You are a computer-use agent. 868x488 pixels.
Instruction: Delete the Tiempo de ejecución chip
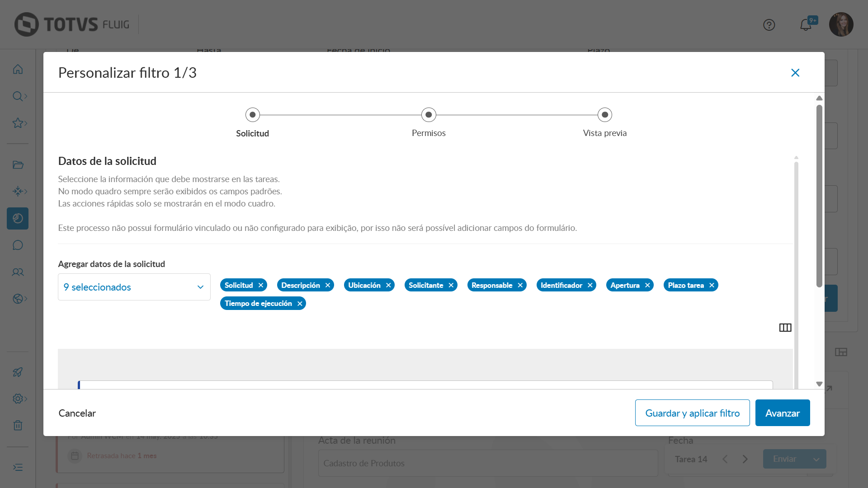click(300, 304)
